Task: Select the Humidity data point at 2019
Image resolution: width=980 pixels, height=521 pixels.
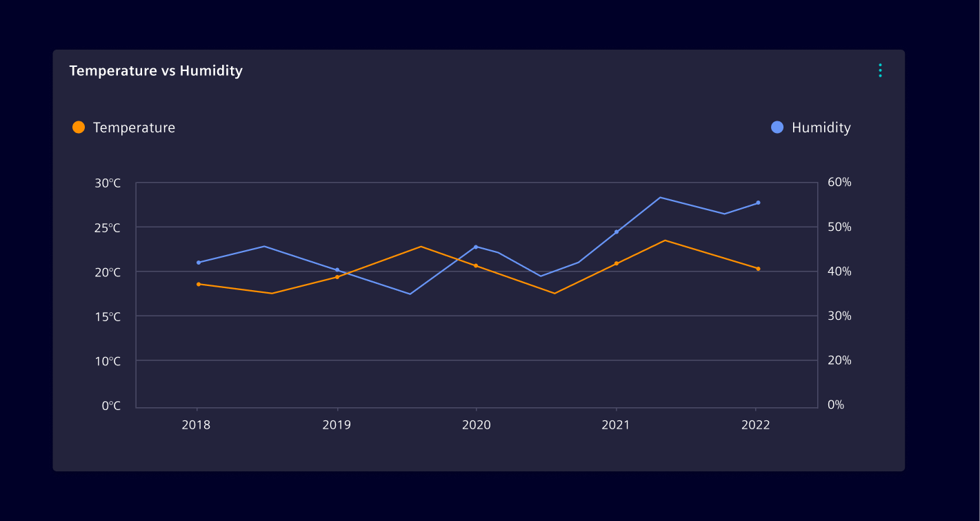Action: coord(337,270)
